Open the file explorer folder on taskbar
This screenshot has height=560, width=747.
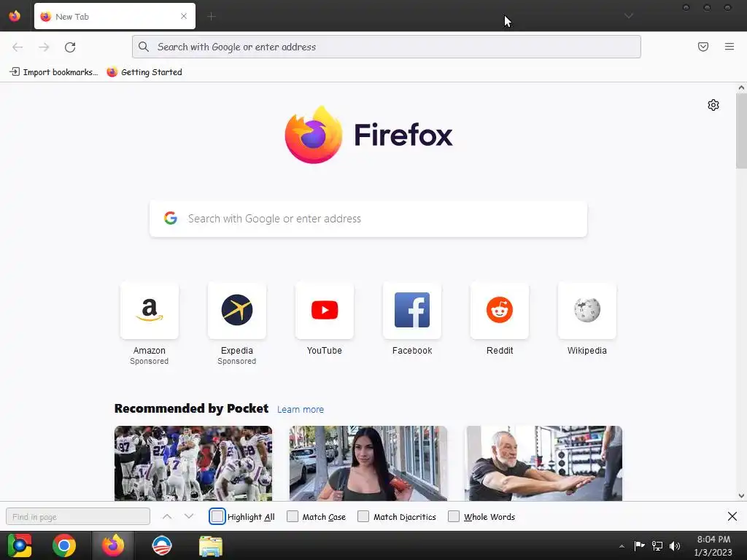pyautogui.click(x=211, y=545)
